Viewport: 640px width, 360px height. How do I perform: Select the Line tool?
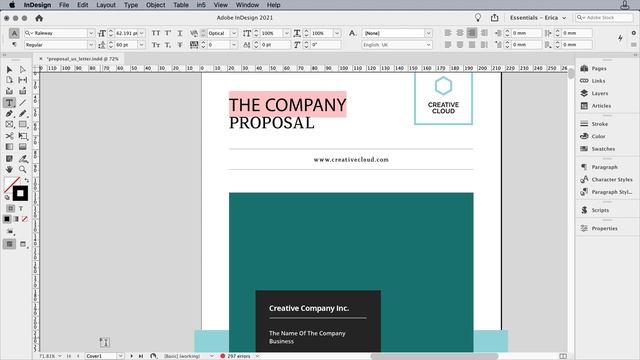pos(22,103)
